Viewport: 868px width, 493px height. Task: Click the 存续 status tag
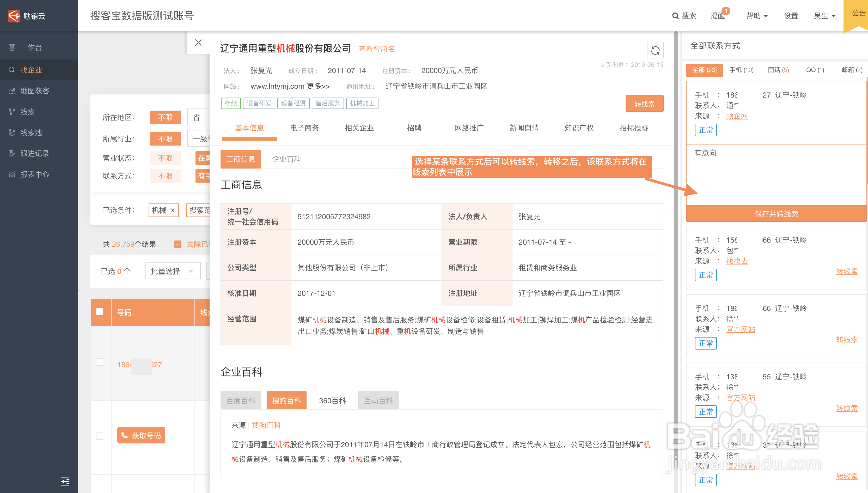click(x=231, y=103)
